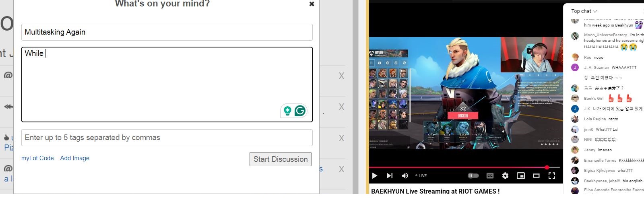Enable miniplayer mode

click(521, 175)
